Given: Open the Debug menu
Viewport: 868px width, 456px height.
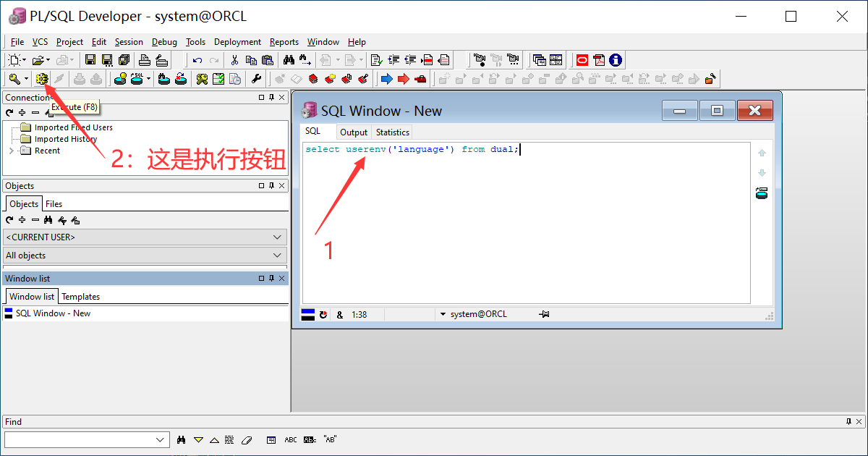Looking at the screenshot, I should 164,42.
